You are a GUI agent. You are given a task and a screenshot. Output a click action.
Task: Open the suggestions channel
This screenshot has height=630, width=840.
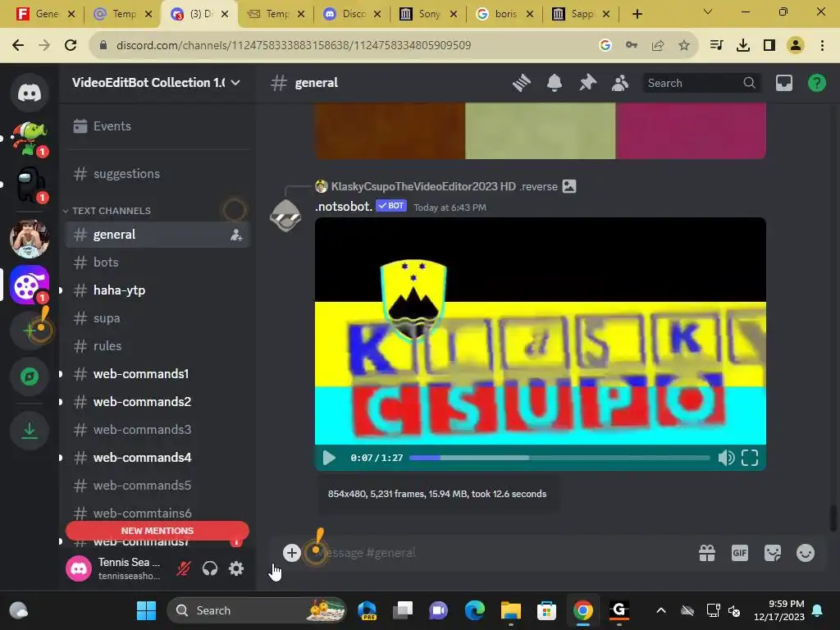[157, 174]
